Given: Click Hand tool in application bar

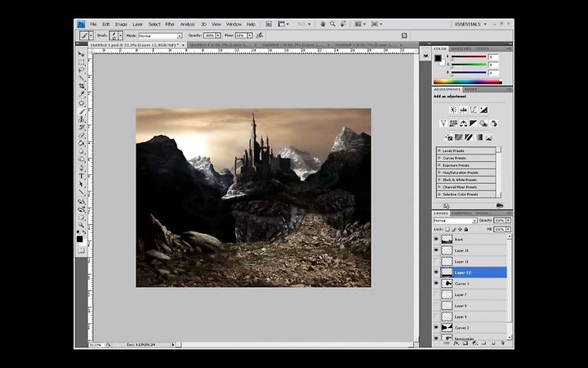Looking at the screenshot, I should point(323,24).
